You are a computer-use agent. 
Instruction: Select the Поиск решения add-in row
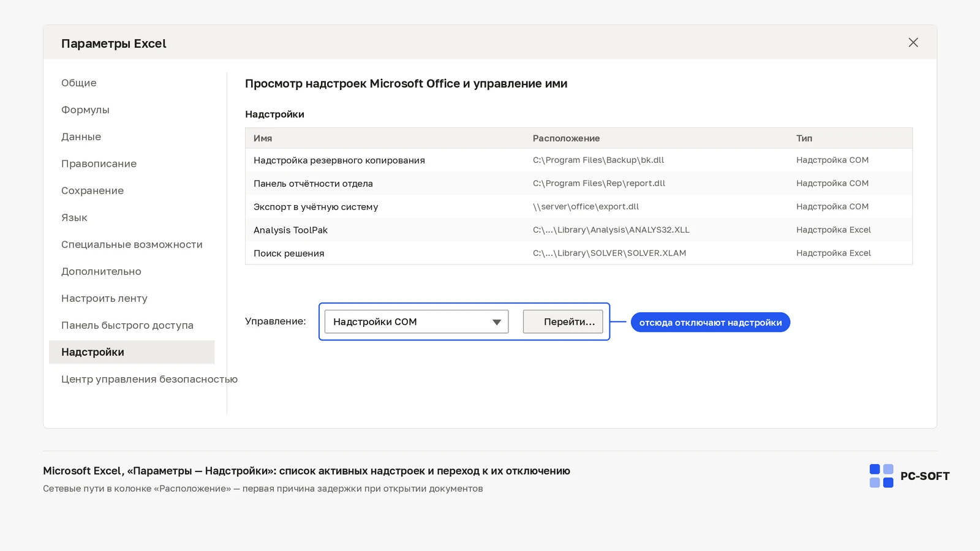tap(579, 253)
